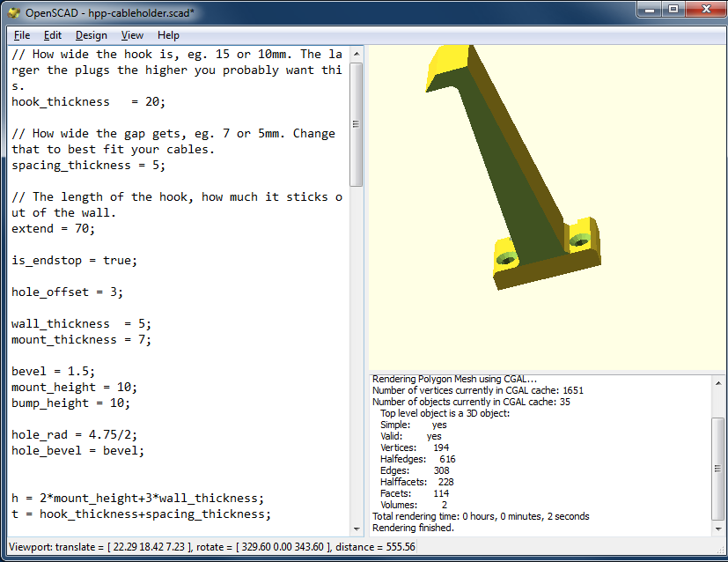Click console line 'Vertices: 194'
Viewport: 728px width, 562px height.
[415, 447]
